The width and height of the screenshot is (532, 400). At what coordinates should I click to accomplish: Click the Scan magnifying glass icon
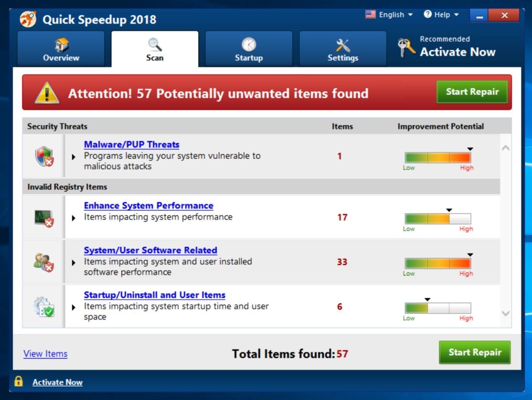tap(155, 44)
